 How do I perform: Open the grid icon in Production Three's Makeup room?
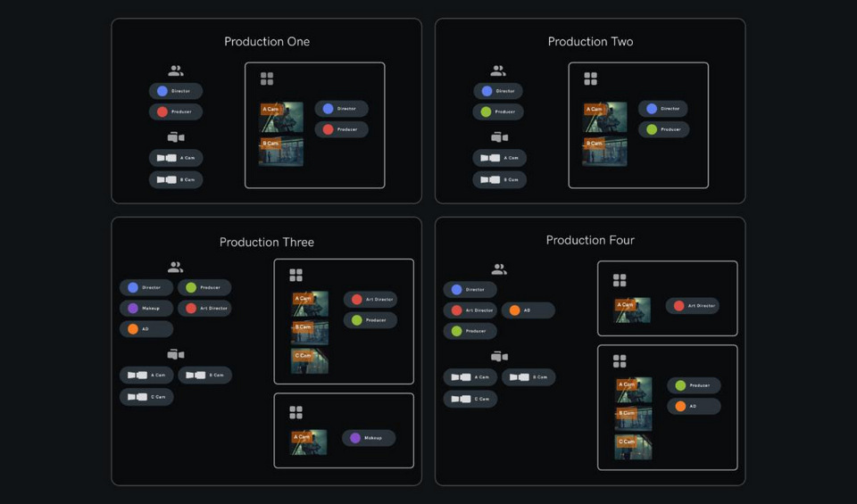(x=295, y=412)
